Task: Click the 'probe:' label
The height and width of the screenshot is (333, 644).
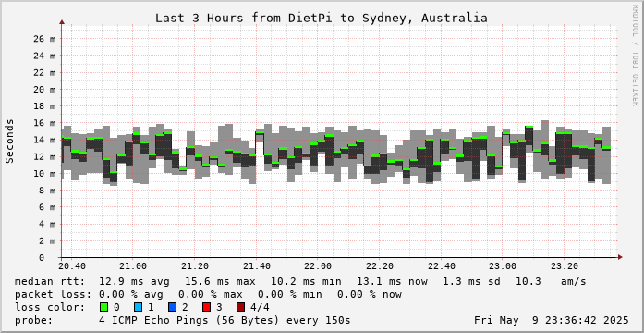Action: click(33, 320)
